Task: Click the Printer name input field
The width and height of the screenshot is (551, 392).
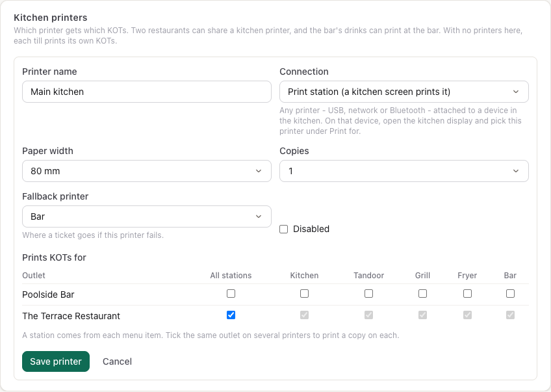Action: [147, 92]
